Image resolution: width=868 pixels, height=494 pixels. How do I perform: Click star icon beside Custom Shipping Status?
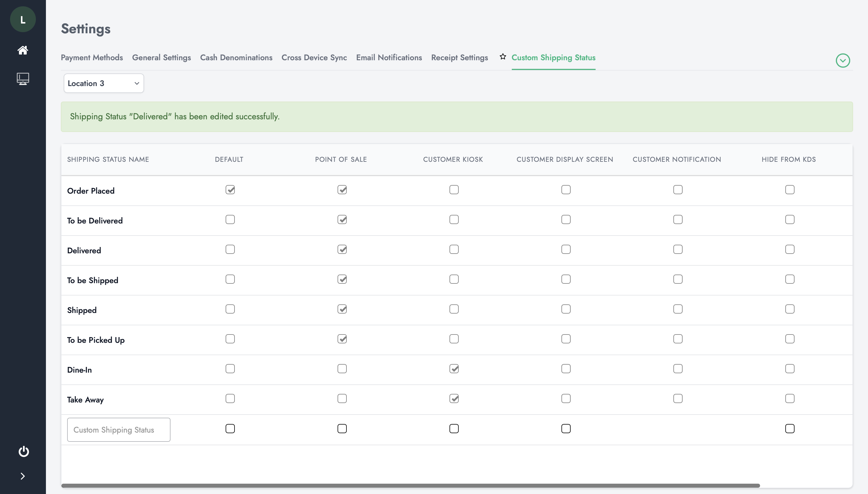tap(503, 57)
